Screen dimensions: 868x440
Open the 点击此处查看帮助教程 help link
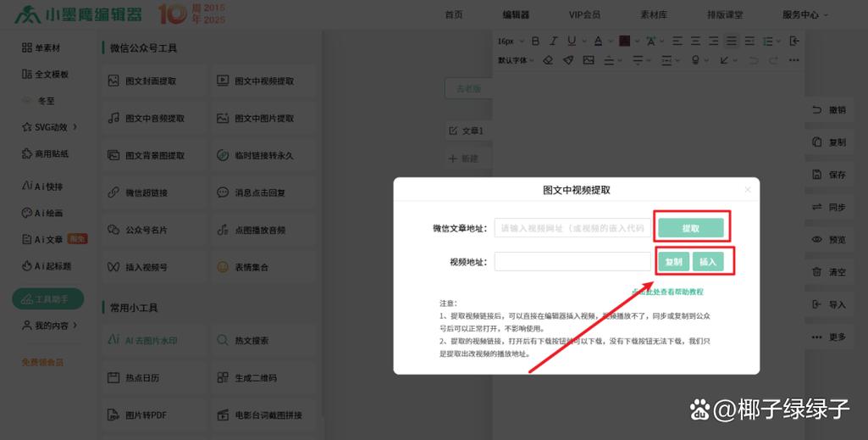[667, 292]
